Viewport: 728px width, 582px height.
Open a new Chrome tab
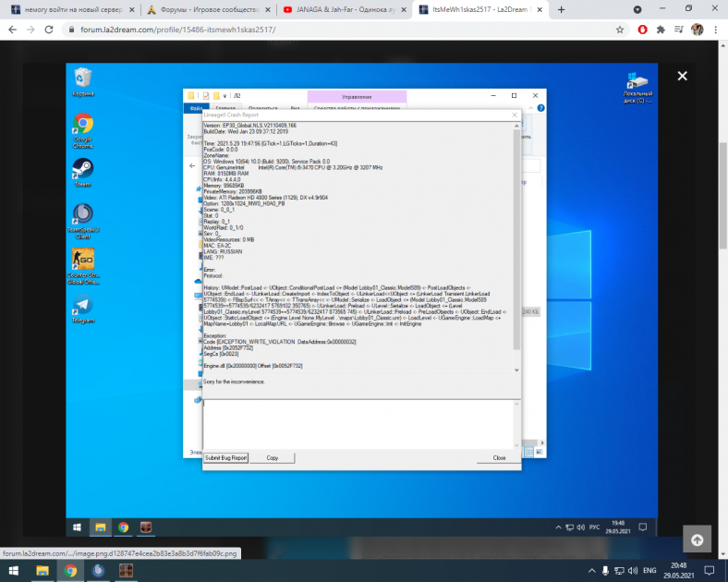point(561,9)
